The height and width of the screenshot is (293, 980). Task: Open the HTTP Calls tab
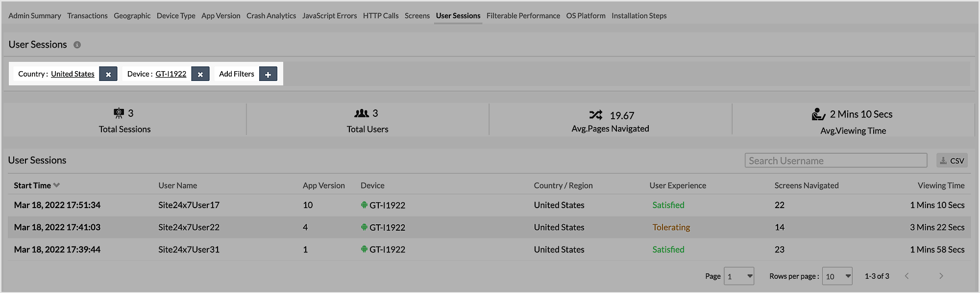click(x=381, y=16)
